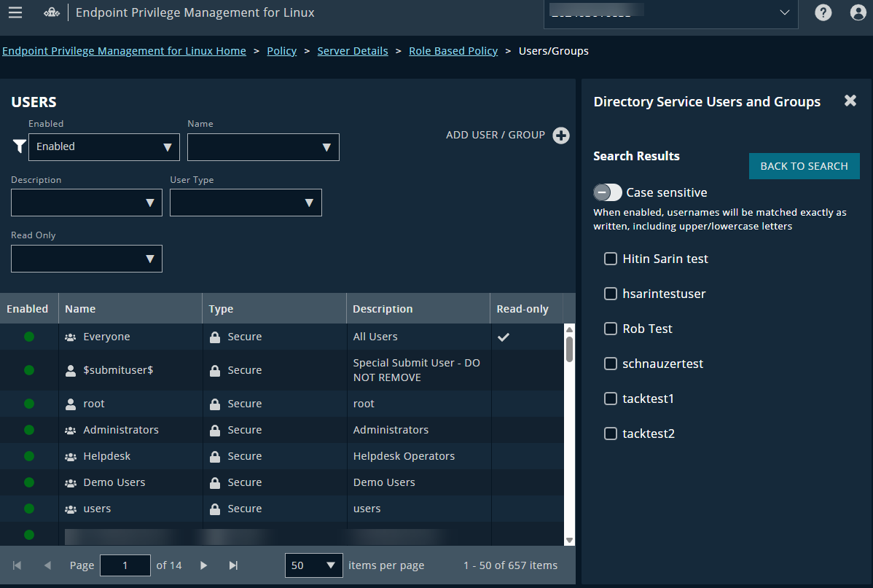873x588 pixels.
Task: Select the schnauzertest checkbox
Action: [611, 364]
